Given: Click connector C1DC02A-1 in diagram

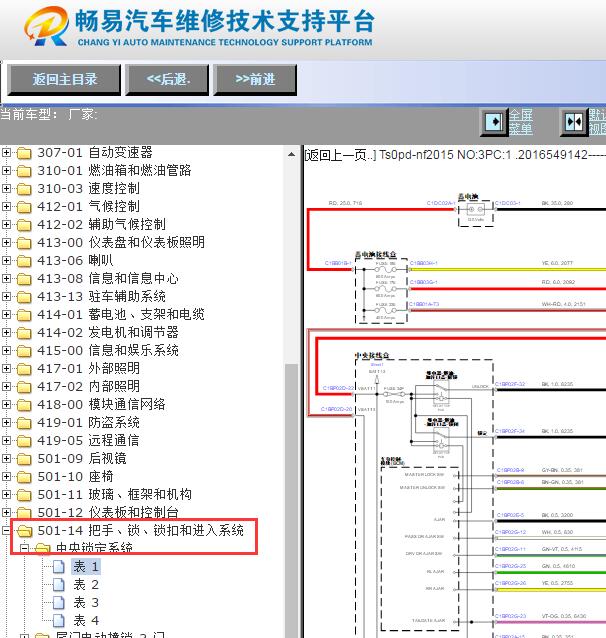Looking at the screenshot, I should [441, 203].
